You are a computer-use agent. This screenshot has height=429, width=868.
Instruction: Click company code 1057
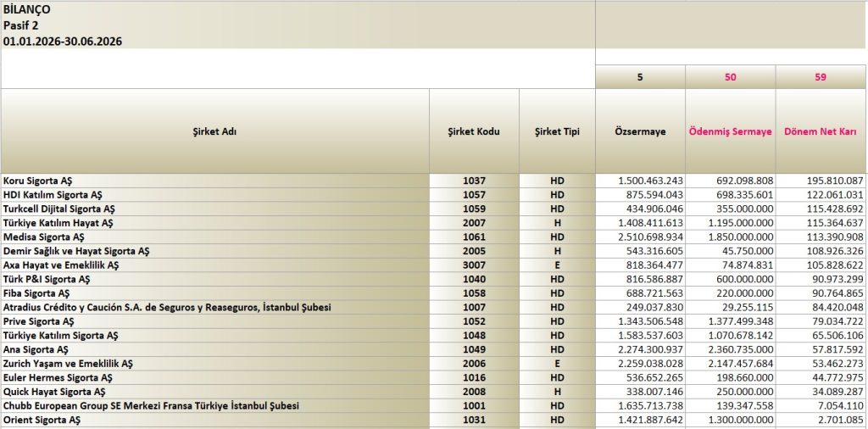(474, 195)
